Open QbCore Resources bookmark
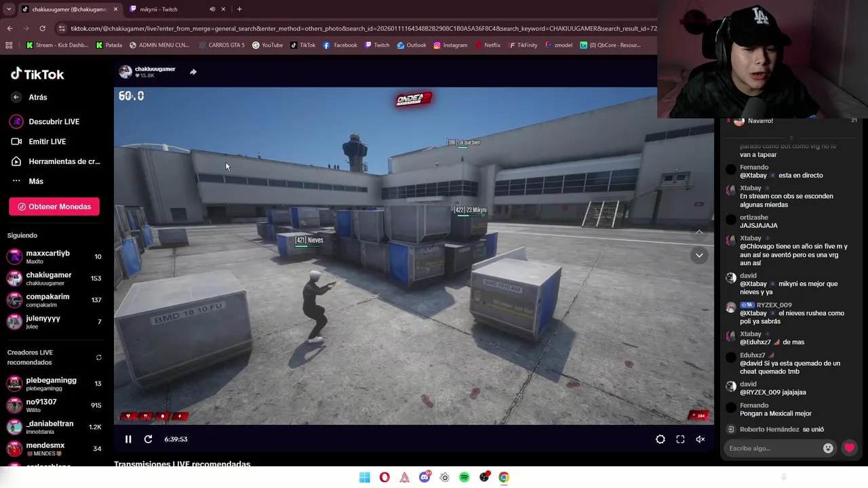The image size is (868, 488). point(610,45)
